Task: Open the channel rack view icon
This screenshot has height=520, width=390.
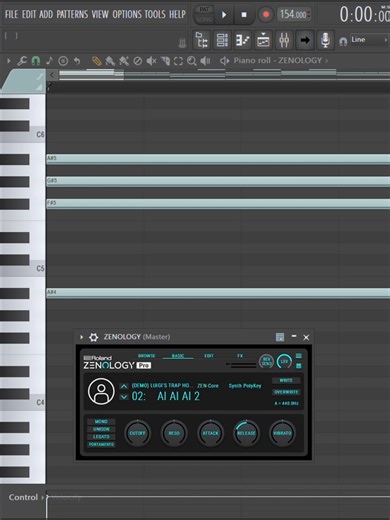Action: (222, 40)
